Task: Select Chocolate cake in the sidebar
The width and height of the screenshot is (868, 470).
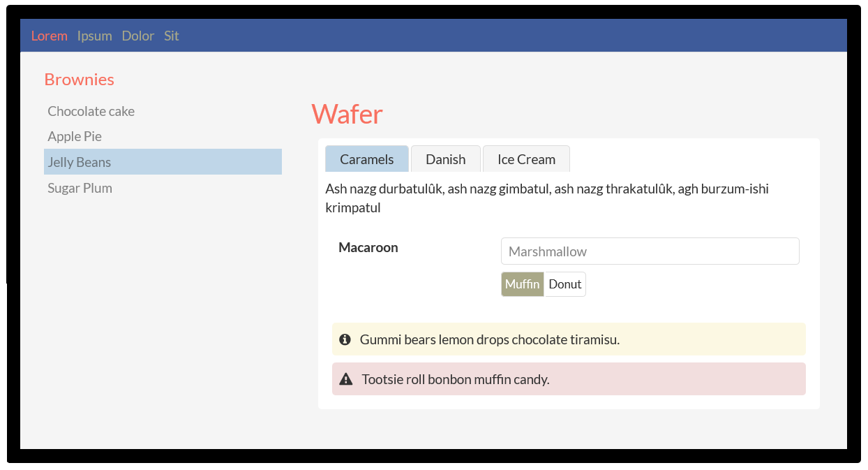Action: (x=91, y=111)
